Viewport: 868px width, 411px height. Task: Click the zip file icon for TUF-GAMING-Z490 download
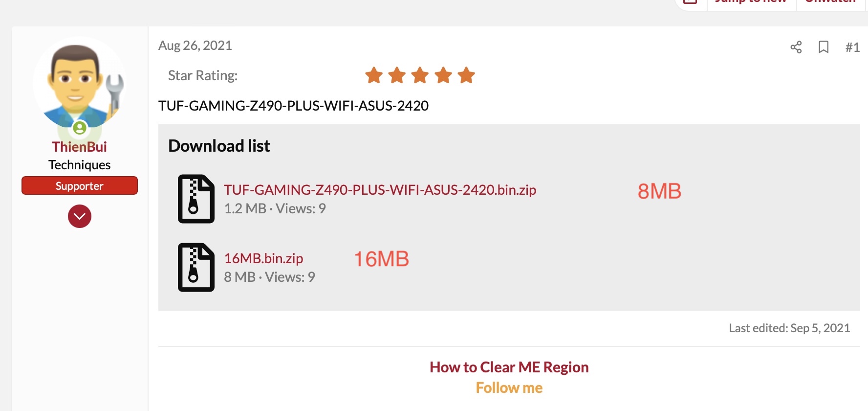(196, 199)
